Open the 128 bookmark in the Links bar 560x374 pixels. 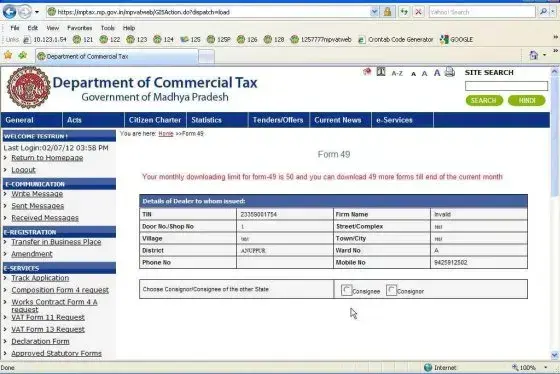(x=274, y=39)
